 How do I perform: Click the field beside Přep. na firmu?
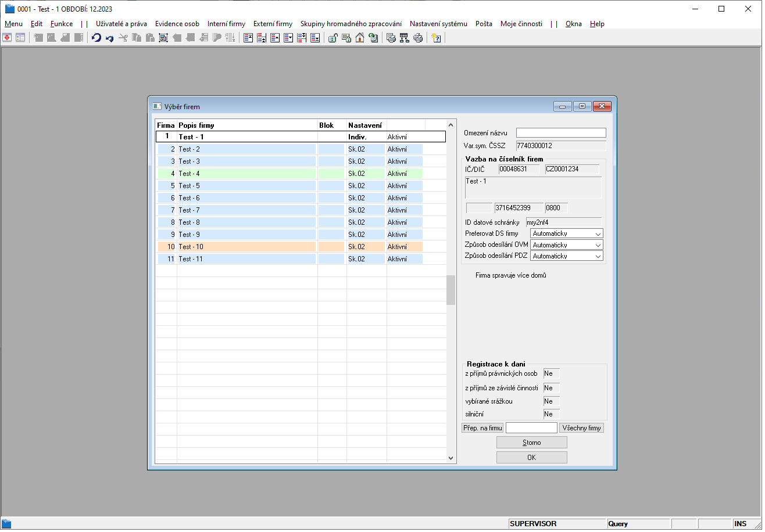pos(531,428)
